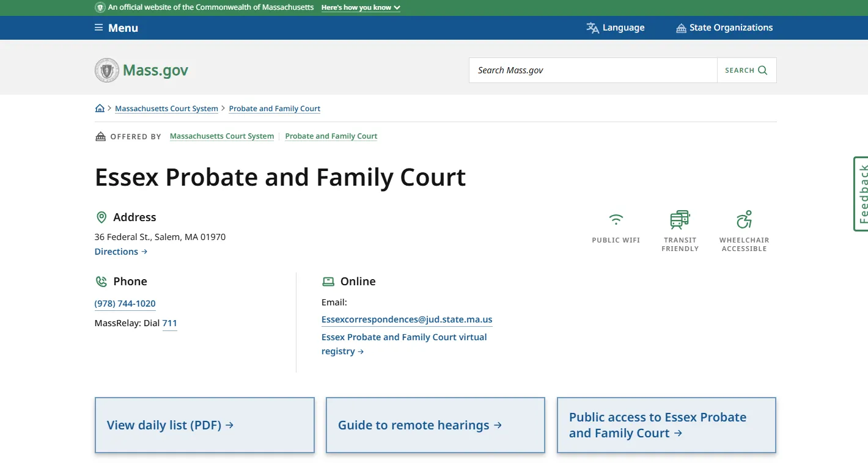Click the official website seal icon in banner
Screen dimensions: 868x463
[x=100, y=7]
